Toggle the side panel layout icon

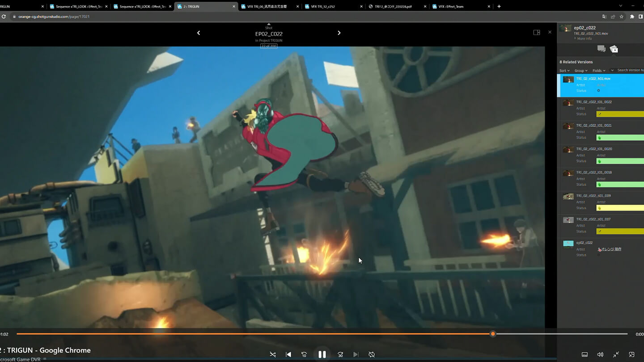(x=537, y=32)
